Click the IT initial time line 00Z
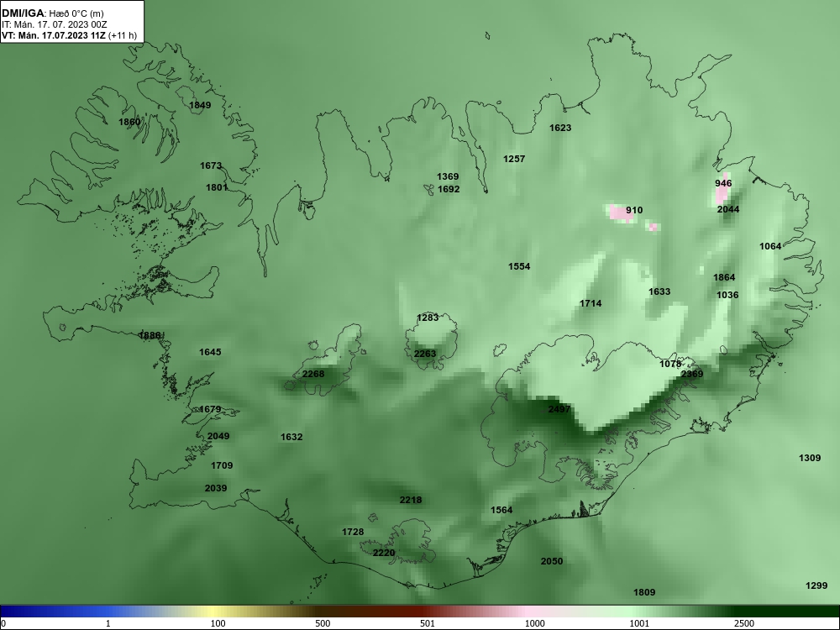Viewport: 840px width, 630px height. click(55, 24)
